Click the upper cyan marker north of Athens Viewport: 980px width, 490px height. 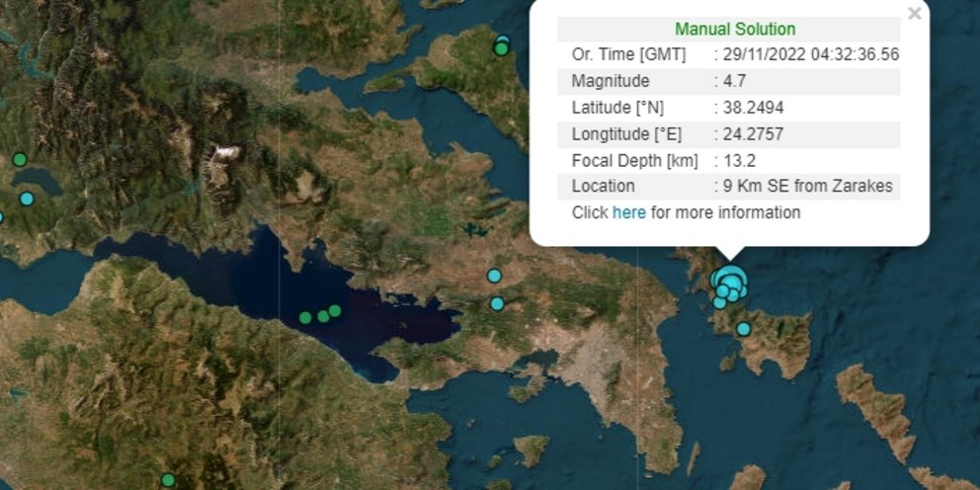click(494, 276)
